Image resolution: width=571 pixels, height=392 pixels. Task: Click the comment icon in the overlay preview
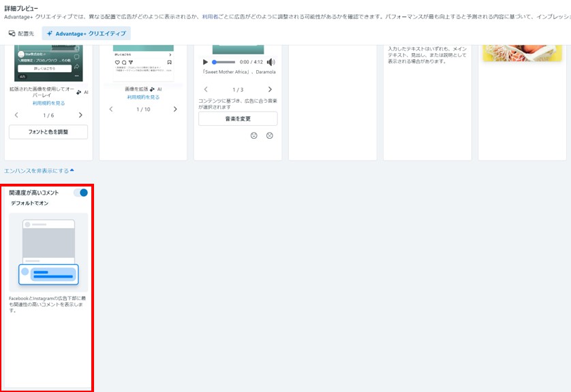pyautogui.click(x=76, y=57)
